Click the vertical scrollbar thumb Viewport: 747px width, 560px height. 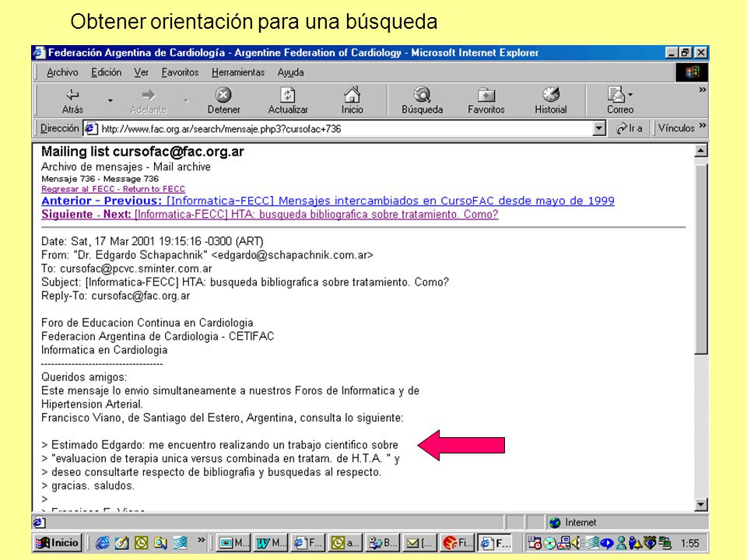(701, 258)
